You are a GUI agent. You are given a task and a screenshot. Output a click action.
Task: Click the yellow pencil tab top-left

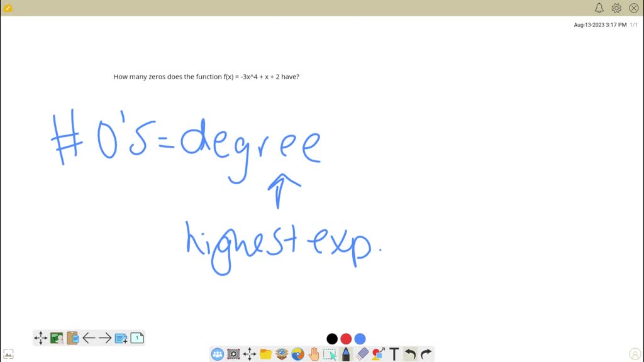coord(8,7)
